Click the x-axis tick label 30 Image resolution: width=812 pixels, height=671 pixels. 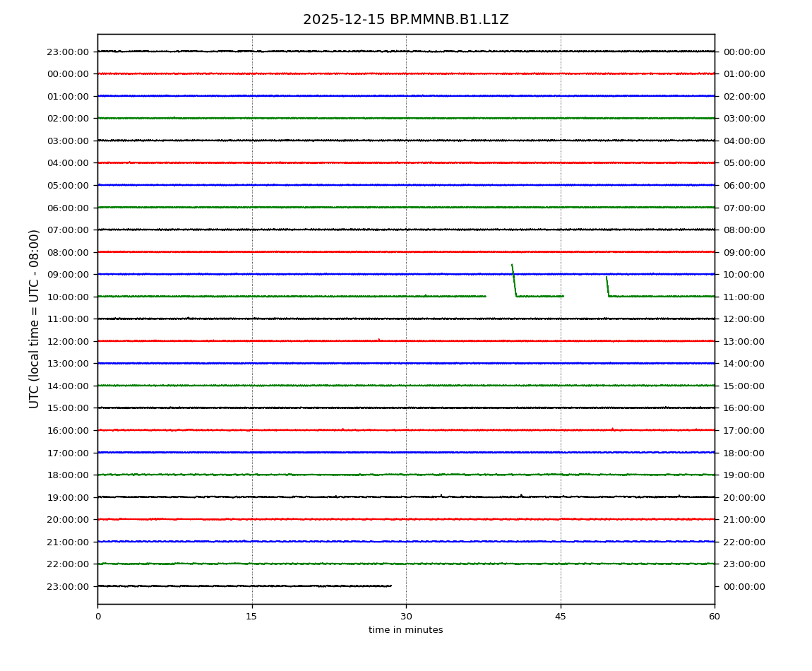point(406,617)
